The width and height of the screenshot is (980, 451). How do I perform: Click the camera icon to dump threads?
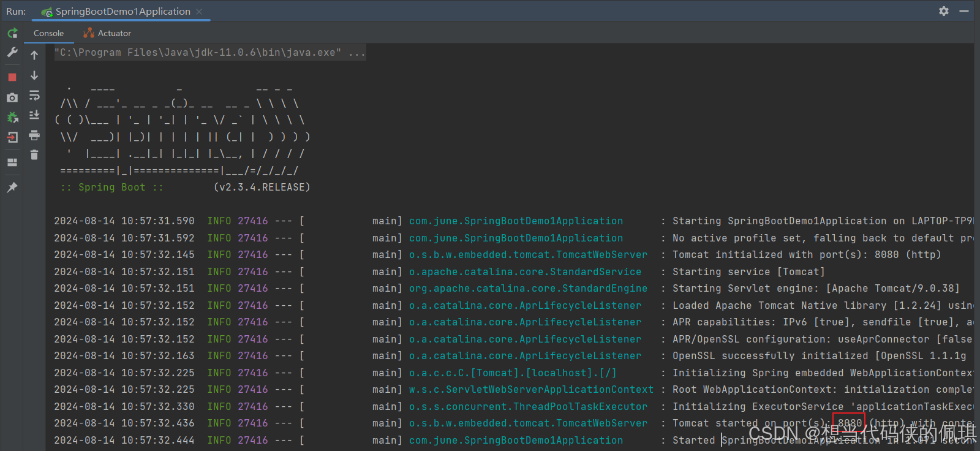[12, 97]
